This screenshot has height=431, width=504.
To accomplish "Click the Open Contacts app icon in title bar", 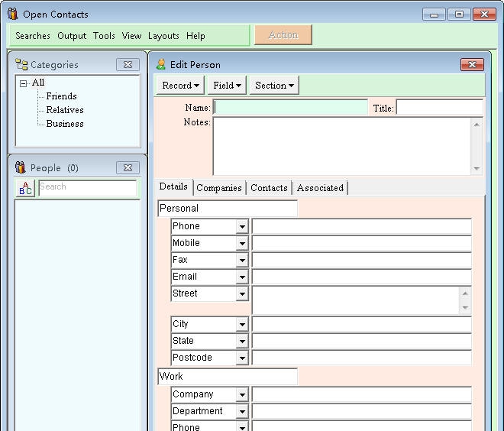I will pyautogui.click(x=12, y=14).
